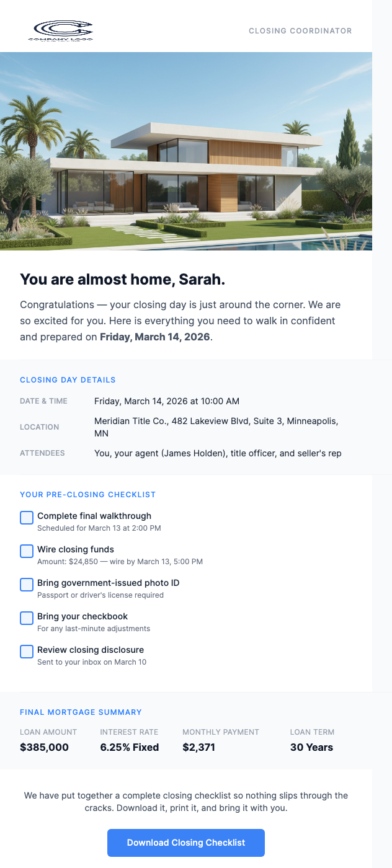The image size is (392, 868).
Task: Click the Meridian Title Co. location address
Action: pyautogui.click(x=216, y=427)
